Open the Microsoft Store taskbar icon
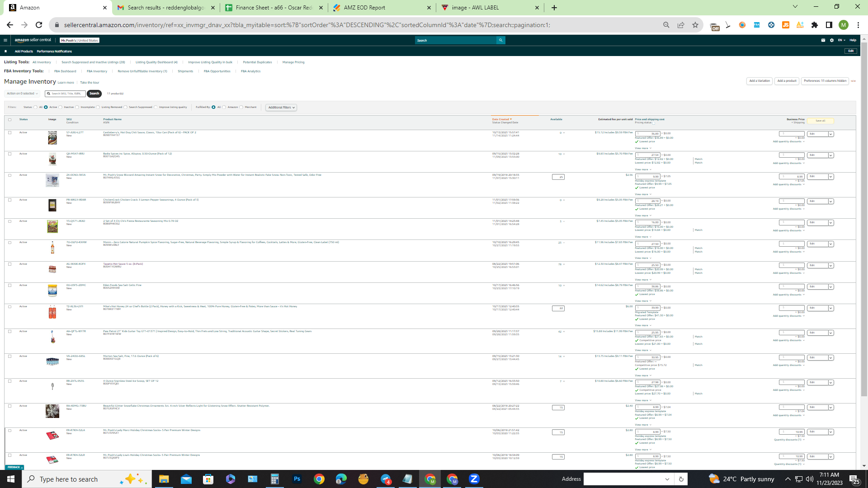Screen dimensions: 868x488 (208, 479)
